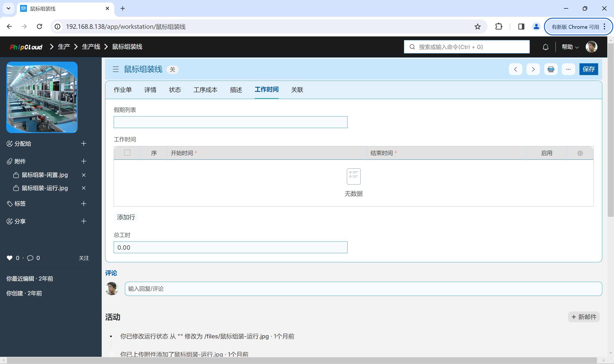Switch to the 工序成本 tab
Image resolution: width=614 pixels, height=364 pixels.
coord(205,90)
